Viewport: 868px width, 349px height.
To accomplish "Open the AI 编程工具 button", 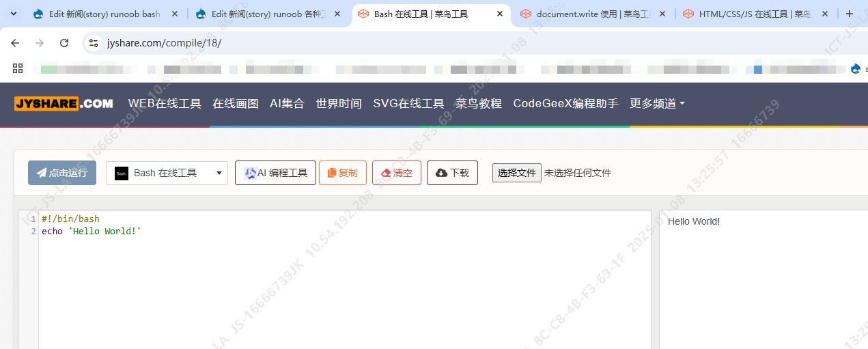I will click(x=275, y=173).
